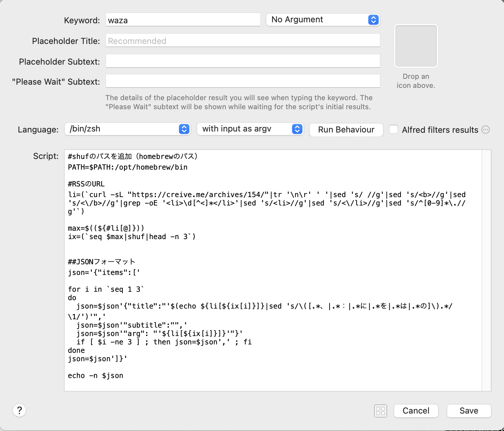The image size is (504, 431).
Task: Click the Run Behaviour button
Action: (346, 130)
